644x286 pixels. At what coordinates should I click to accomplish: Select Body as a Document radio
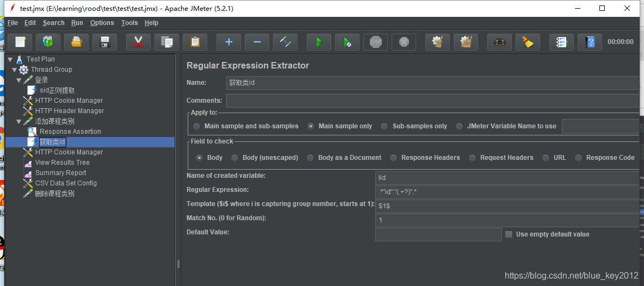[x=310, y=158]
